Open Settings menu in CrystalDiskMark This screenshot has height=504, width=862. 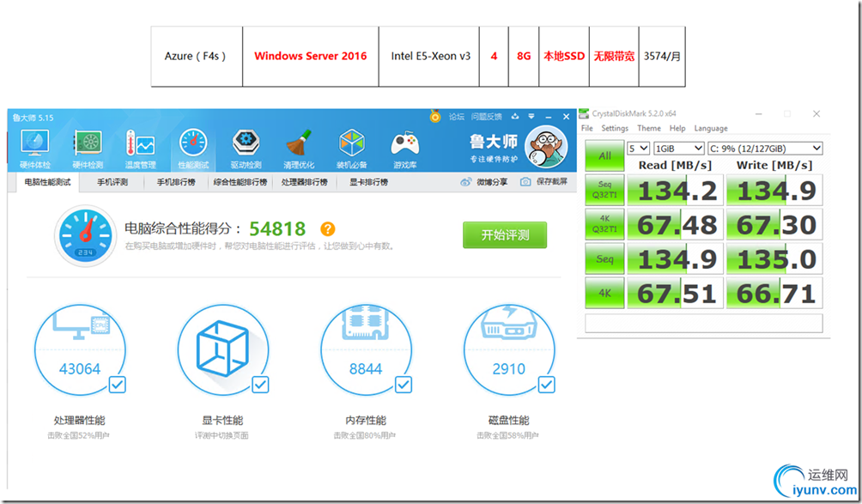click(x=615, y=128)
